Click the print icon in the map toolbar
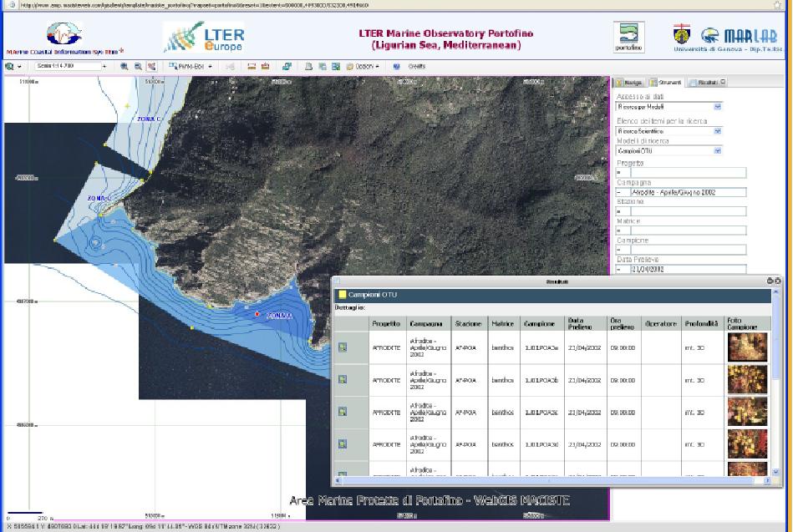Viewport: 793px width, 532px height. point(266,65)
